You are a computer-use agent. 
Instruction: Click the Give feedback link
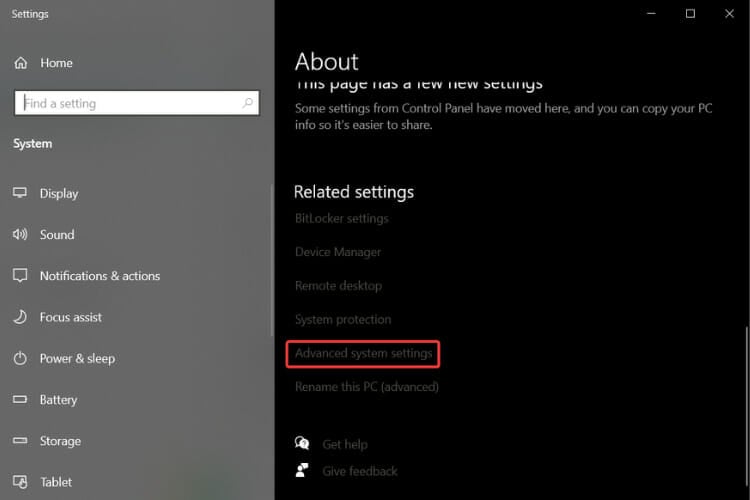point(359,471)
